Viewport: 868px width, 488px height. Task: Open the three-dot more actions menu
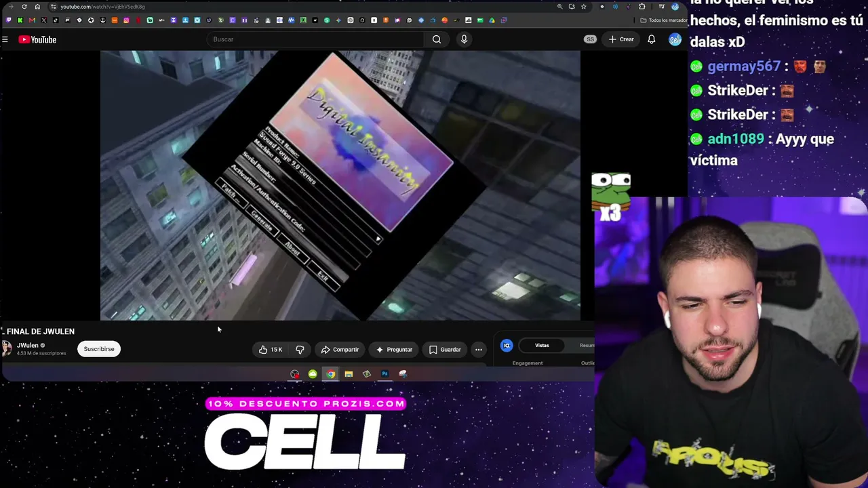[x=479, y=350]
